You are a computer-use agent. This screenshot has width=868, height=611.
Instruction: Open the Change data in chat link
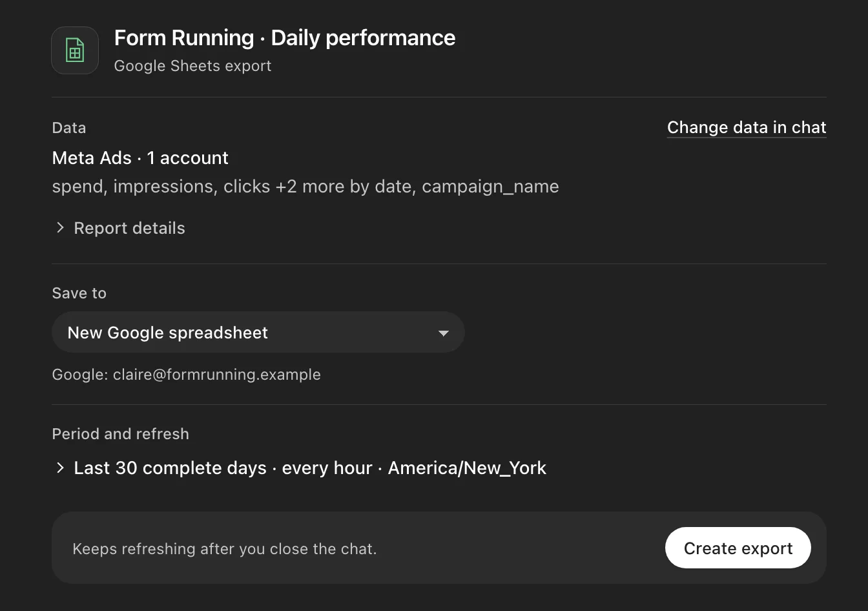(x=747, y=128)
